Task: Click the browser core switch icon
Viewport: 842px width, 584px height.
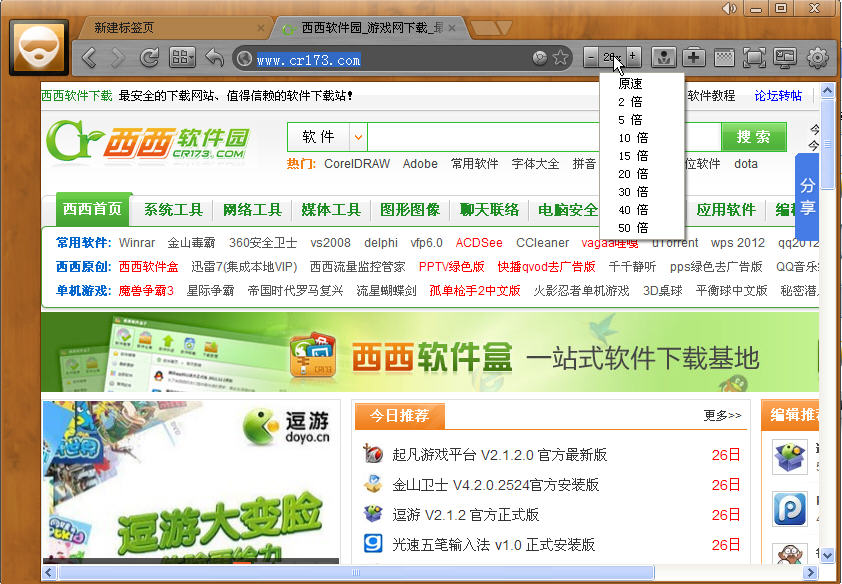Action: (x=540, y=58)
